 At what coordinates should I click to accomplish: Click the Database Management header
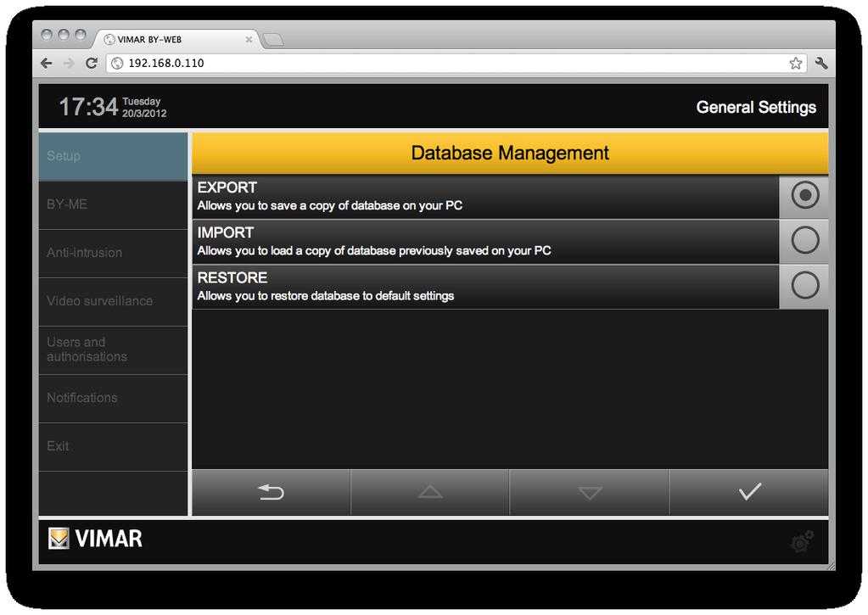coord(510,153)
